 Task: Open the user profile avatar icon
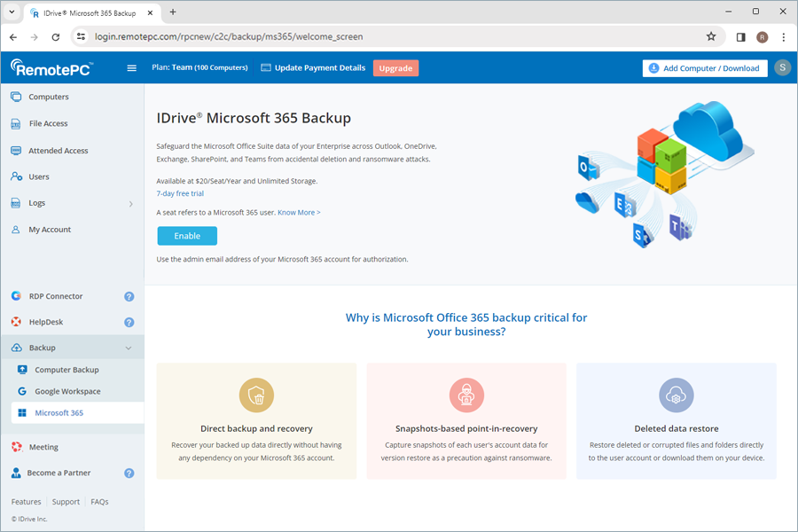tap(781, 68)
